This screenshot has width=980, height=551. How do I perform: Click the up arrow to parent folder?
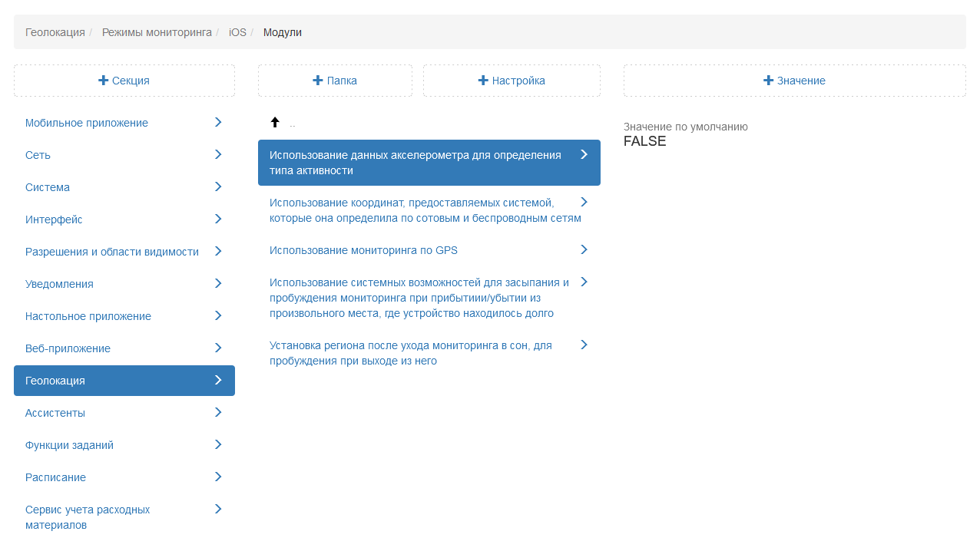click(275, 123)
